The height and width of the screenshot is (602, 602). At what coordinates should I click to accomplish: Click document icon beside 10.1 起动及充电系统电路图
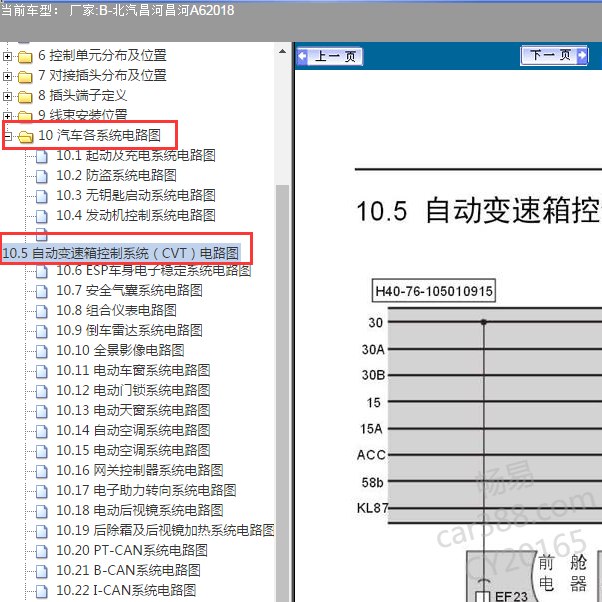41,156
